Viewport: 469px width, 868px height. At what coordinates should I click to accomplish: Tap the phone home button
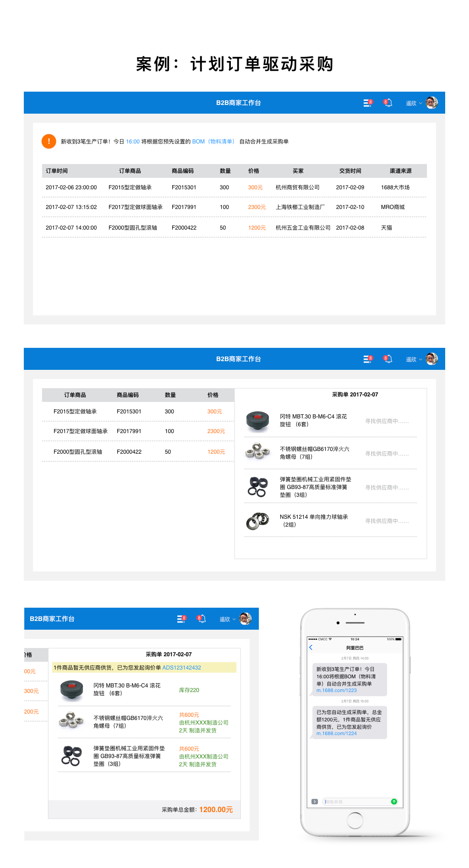coord(355,820)
